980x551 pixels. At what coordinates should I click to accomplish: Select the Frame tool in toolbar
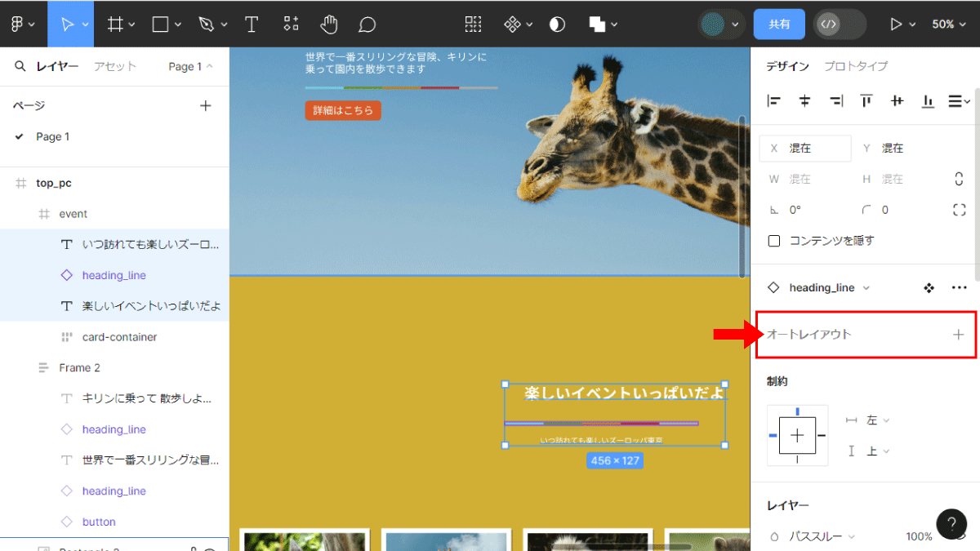pyautogui.click(x=116, y=24)
